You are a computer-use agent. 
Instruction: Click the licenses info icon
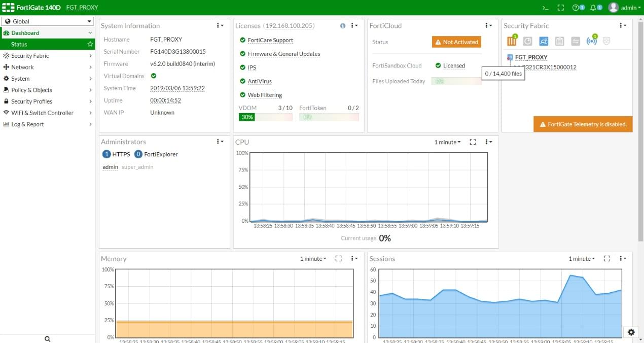tap(343, 26)
